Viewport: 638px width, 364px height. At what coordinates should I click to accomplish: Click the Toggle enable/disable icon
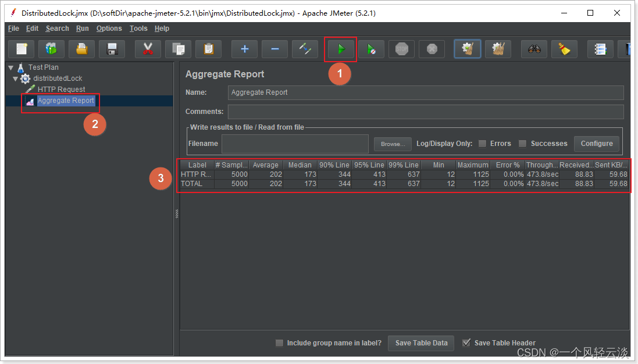coord(305,49)
